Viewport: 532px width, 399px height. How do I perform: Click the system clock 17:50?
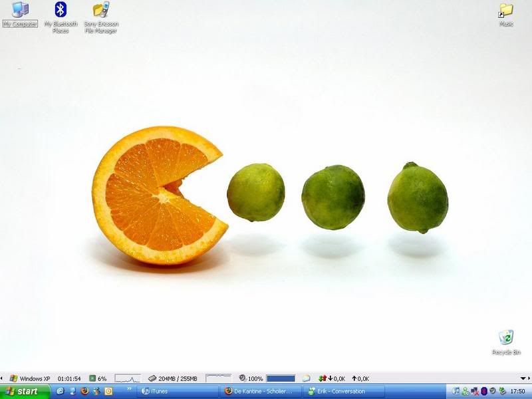pyautogui.click(x=517, y=392)
